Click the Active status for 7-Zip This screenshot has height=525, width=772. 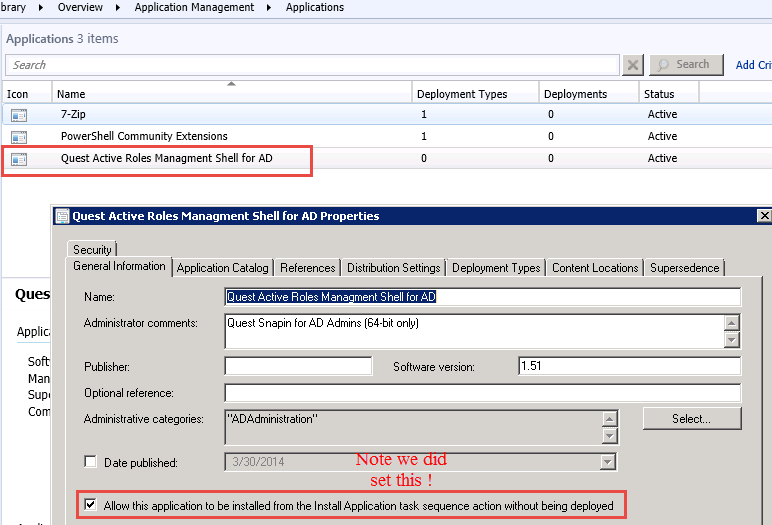coord(662,114)
